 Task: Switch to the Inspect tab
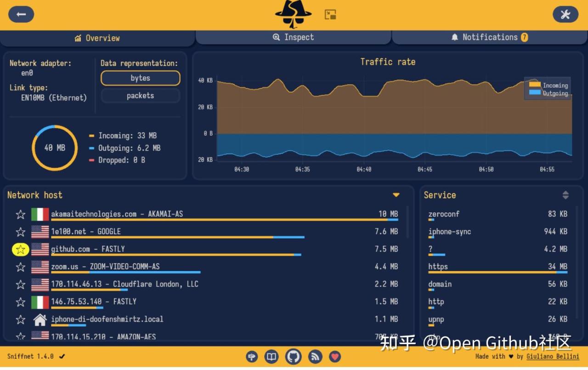[294, 38]
